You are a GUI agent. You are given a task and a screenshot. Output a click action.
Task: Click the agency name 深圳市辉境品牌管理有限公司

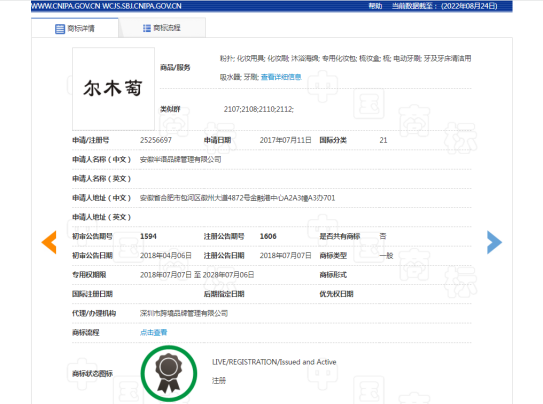[x=184, y=313]
